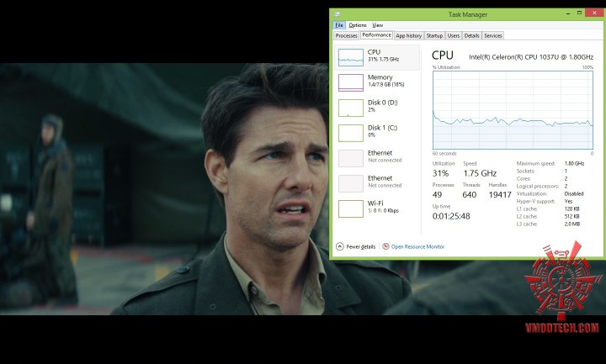
Task: Click the Task Manager title bar icon
Action: pos(337,14)
